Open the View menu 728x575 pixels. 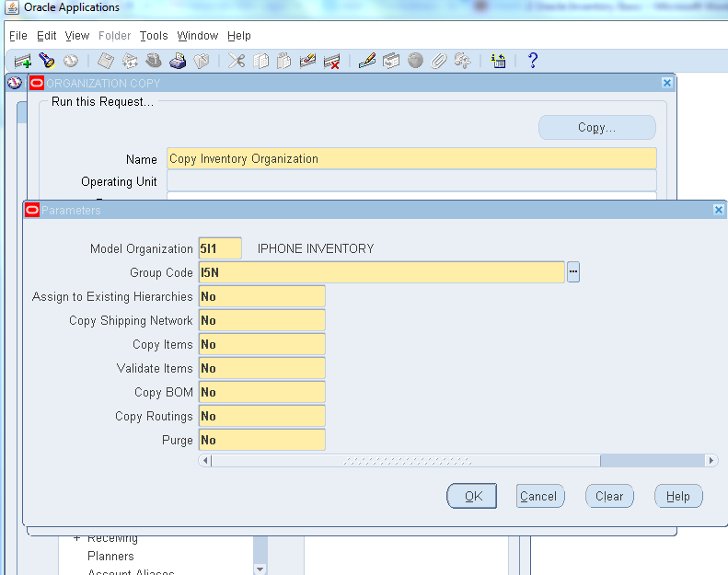[77, 36]
